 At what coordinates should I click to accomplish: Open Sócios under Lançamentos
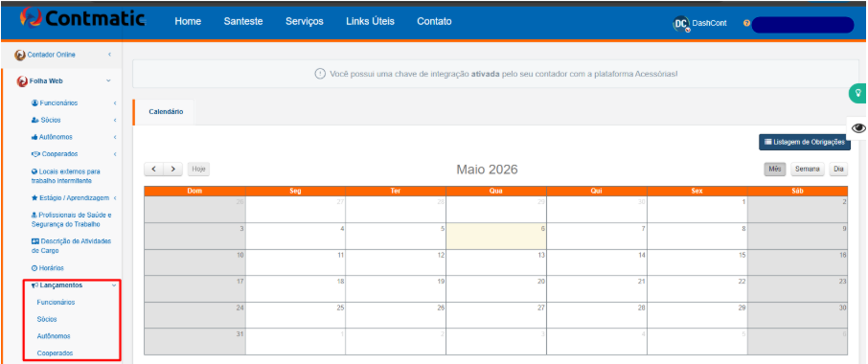(47, 319)
